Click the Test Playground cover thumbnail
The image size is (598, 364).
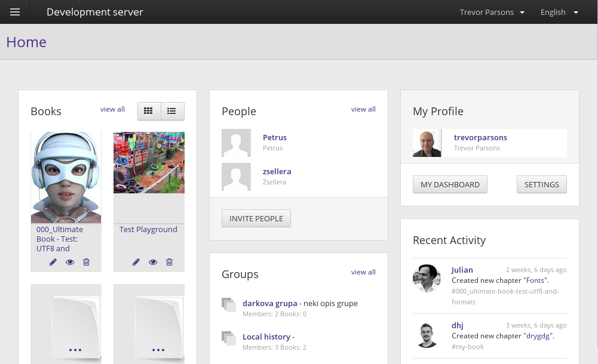pos(149,162)
